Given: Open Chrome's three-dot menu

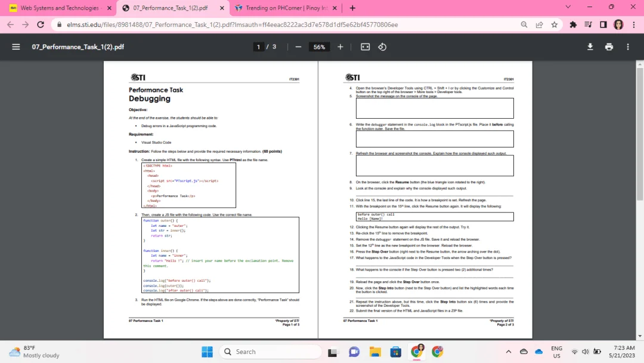Looking at the screenshot, I should pos(634,24).
